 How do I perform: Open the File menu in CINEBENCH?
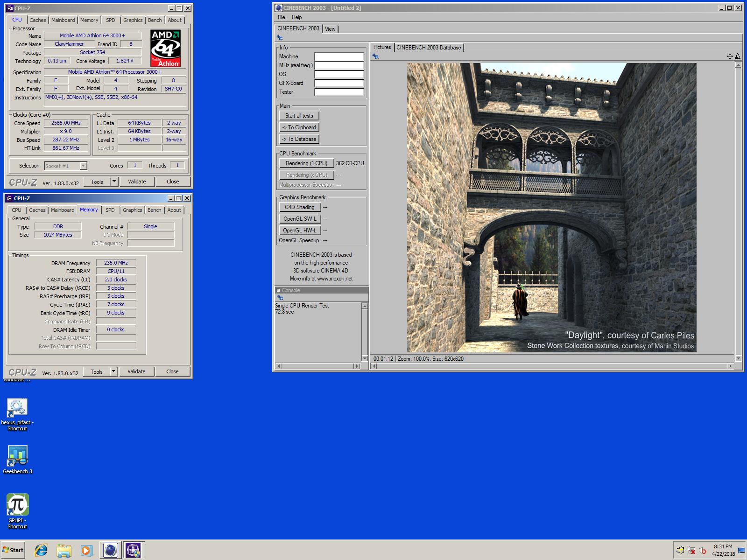click(281, 17)
